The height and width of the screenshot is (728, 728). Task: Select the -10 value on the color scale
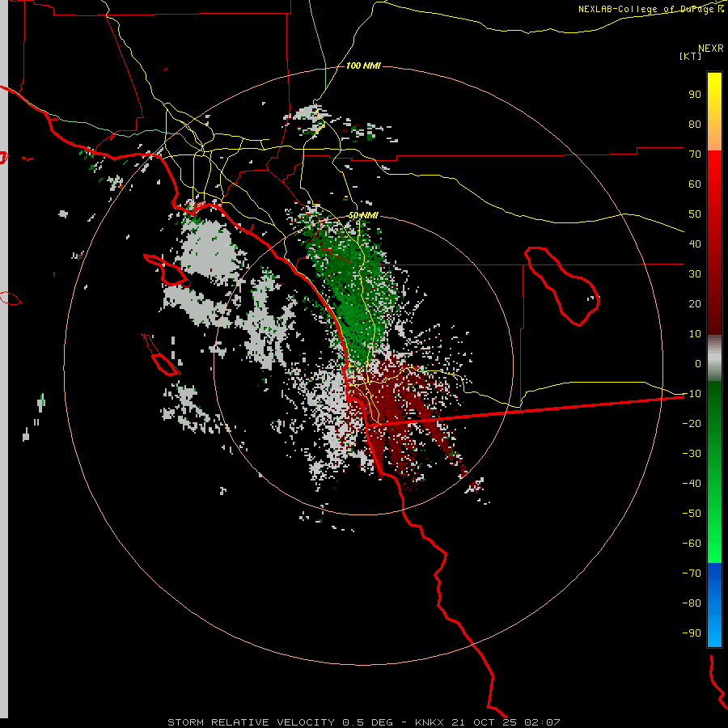coord(692,394)
